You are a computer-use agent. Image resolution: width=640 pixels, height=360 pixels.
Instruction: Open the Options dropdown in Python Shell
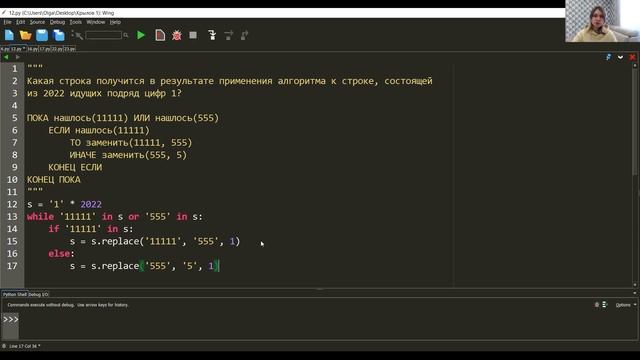pos(625,305)
